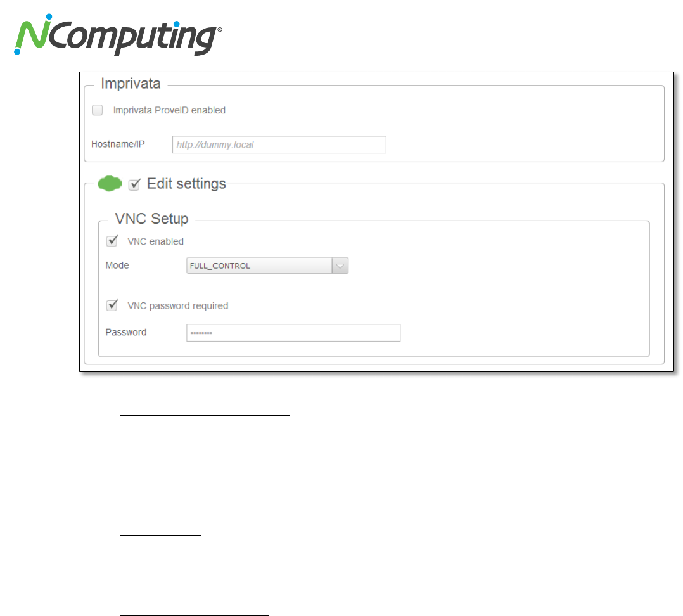Image resolution: width=683 pixels, height=616 pixels.
Task: Uncheck the VNC password required checkbox
Action: tap(112, 305)
